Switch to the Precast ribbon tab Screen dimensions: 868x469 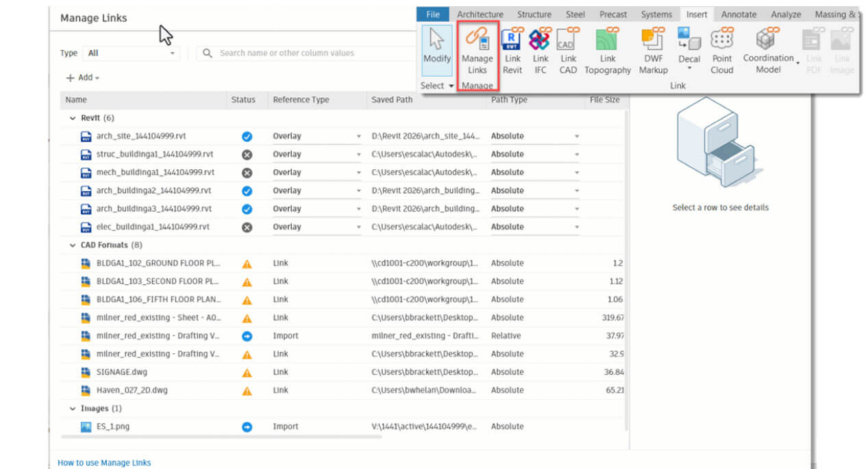click(613, 14)
